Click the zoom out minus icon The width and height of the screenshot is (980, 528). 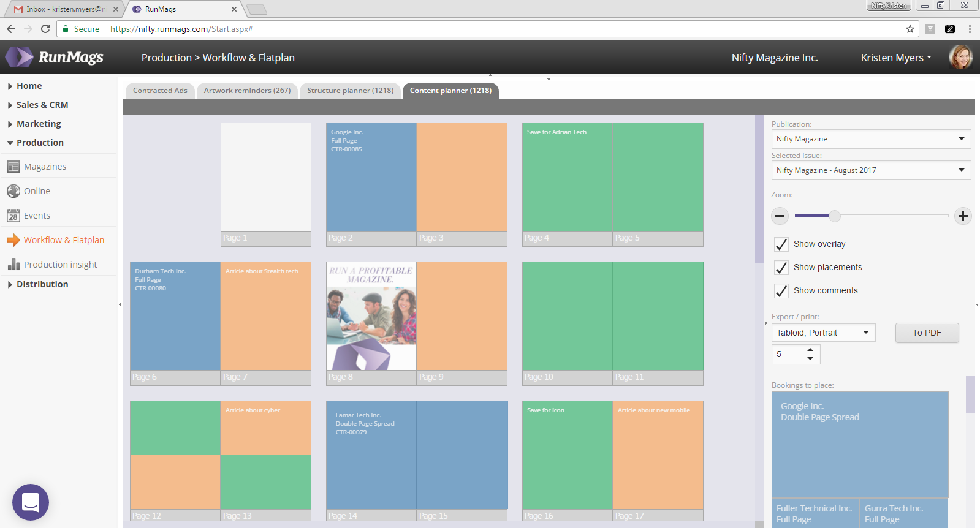click(780, 216)
